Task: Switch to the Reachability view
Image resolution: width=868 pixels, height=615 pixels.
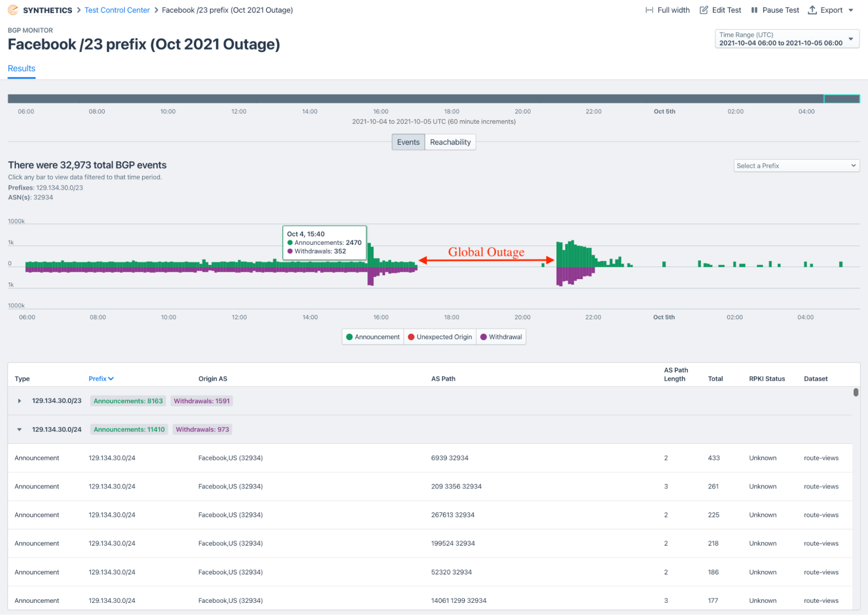Action: [x=450, y=142]
